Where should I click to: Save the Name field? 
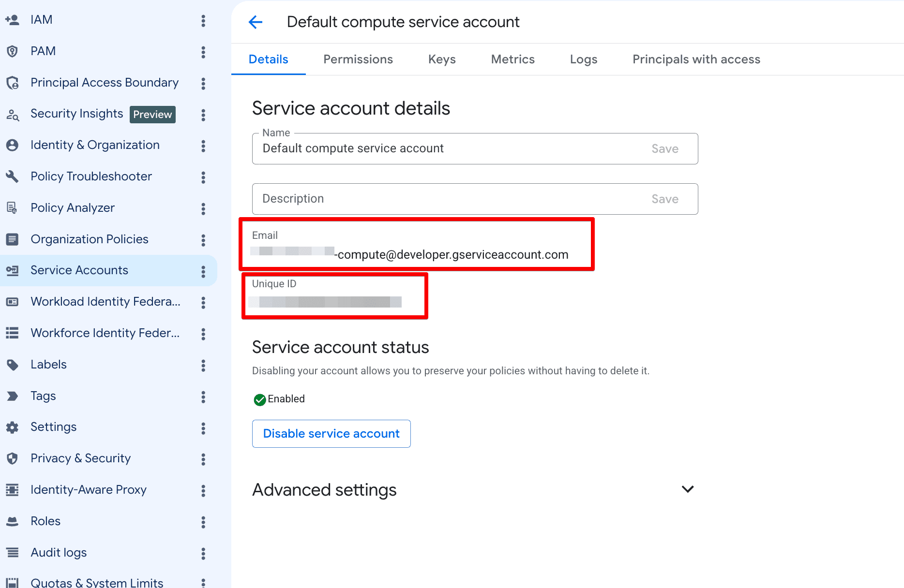[x=665, y=149]
